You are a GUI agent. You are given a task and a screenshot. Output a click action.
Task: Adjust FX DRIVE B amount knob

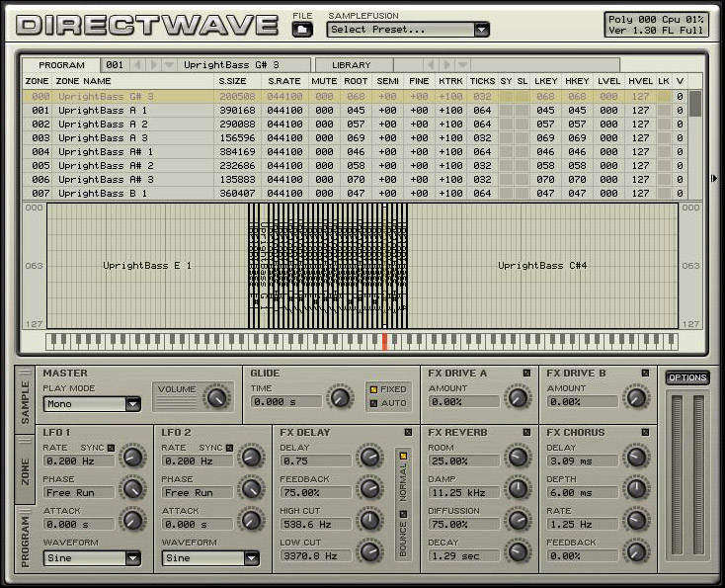[636, 397]
